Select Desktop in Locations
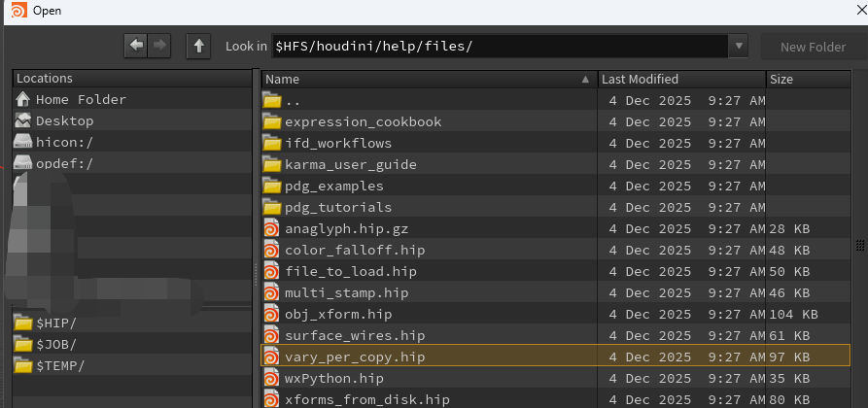 tap(132, 120)
